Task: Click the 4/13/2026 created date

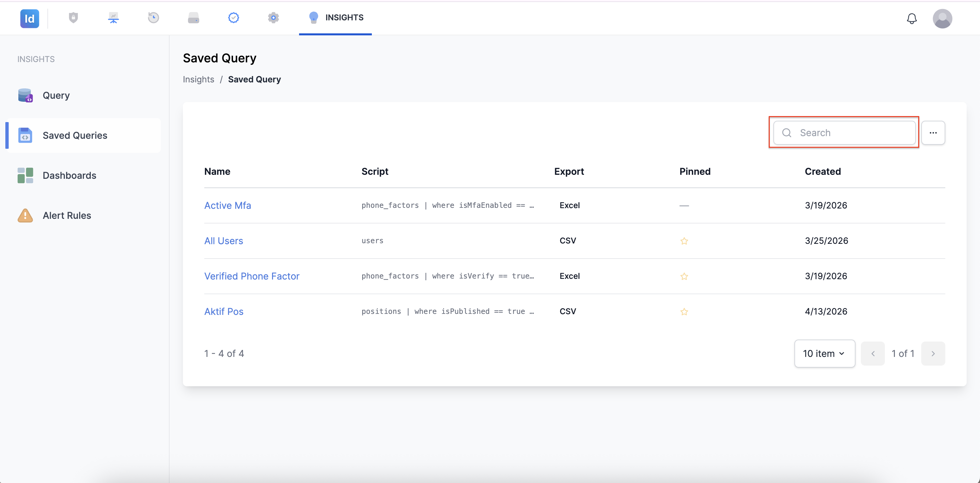Action: (x=826, y=312)
